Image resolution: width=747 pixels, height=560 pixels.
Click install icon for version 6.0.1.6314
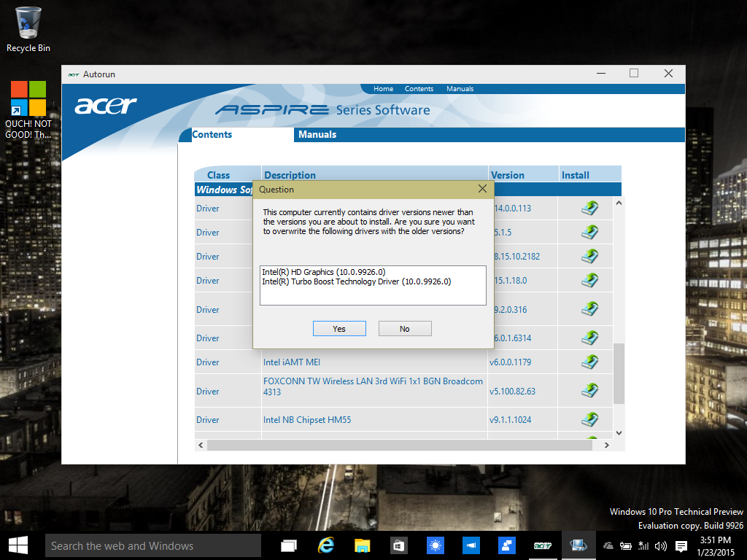(x=589, y=338)
